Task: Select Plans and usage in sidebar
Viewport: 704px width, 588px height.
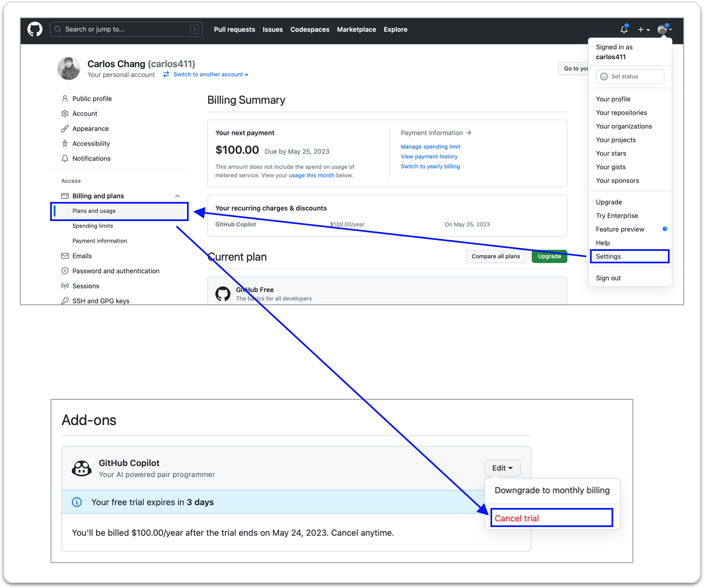Action: (x=119, y=211)
